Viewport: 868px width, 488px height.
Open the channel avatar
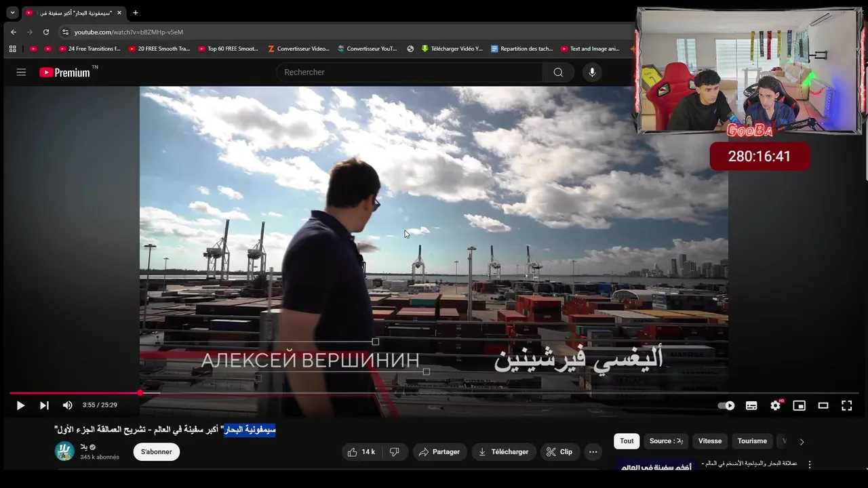[64, 451]
